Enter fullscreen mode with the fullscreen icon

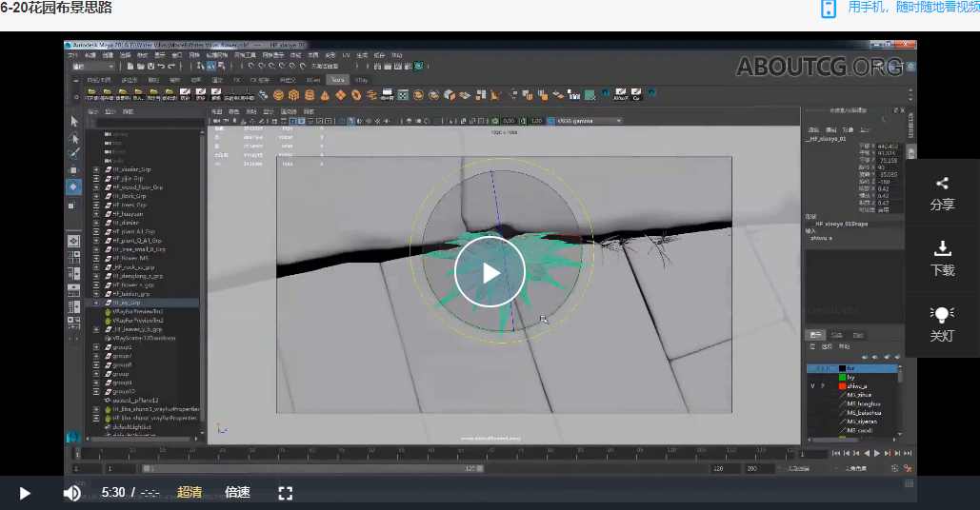pos(286,493)
